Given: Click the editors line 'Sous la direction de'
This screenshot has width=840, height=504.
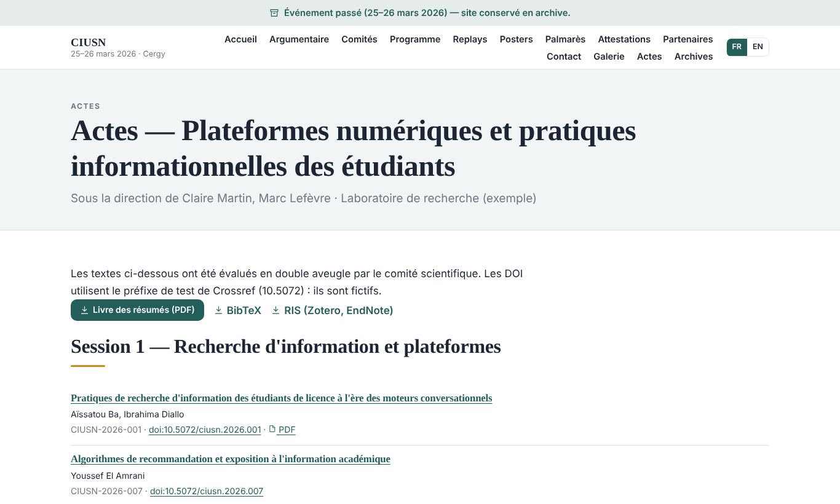Looking at the screenshot, I should tap(304, 199).
